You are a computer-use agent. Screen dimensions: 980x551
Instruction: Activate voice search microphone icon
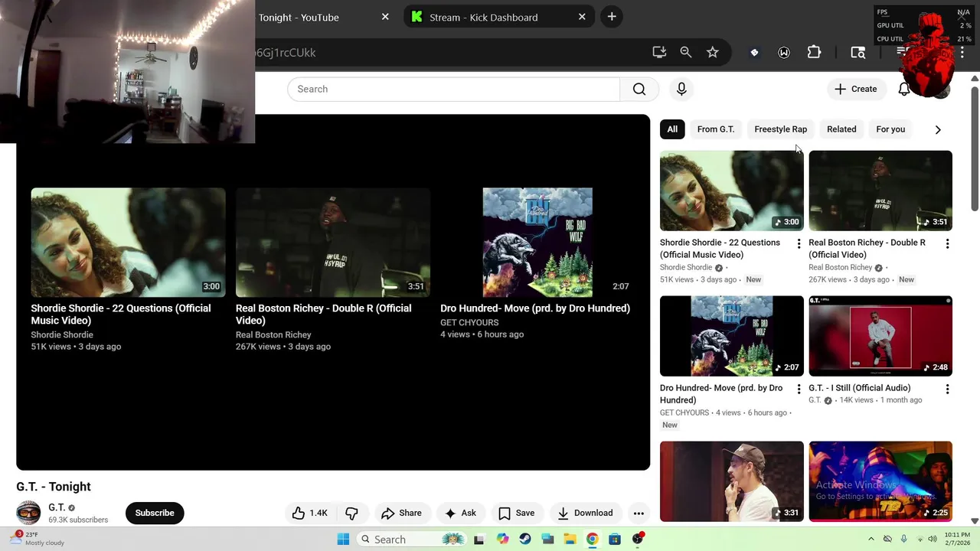point(681,89)
